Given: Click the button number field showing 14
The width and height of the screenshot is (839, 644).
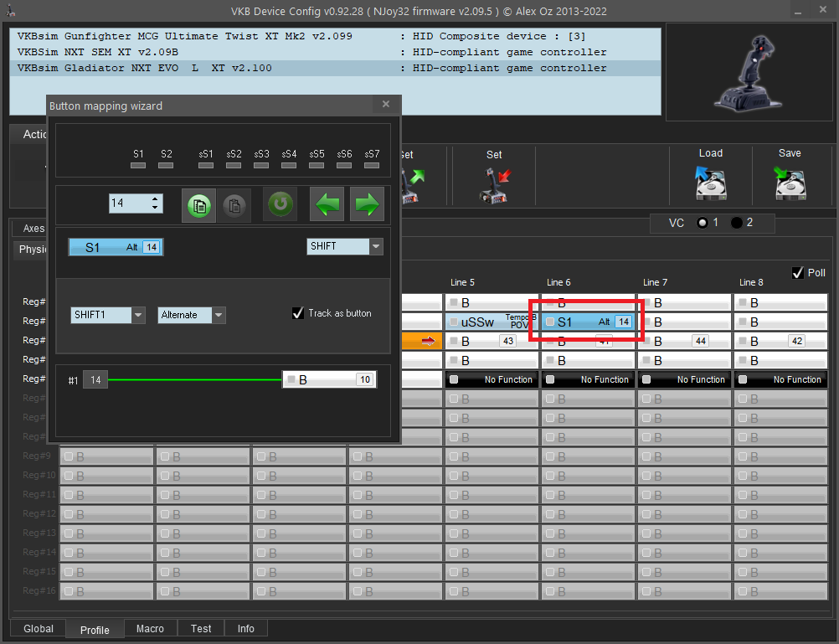Looking at the screenshot, I should (x=130, y=204).
